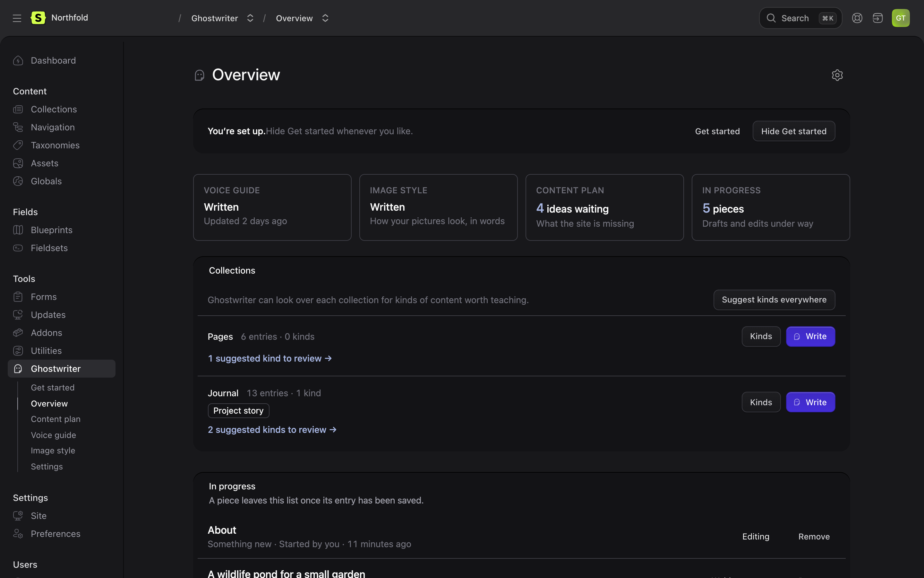The image size is (924, 578).
Task: Click the Project story kind tag
Action: tap(238, 411)
